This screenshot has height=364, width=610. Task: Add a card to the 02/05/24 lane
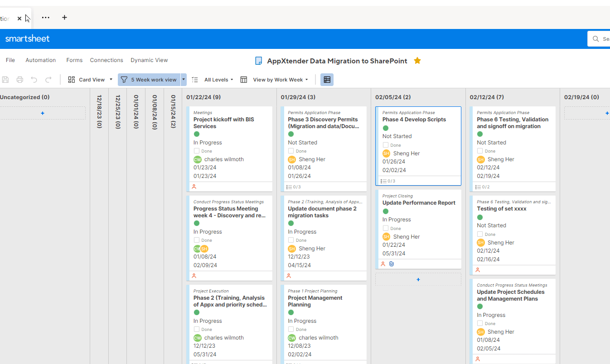418,279
